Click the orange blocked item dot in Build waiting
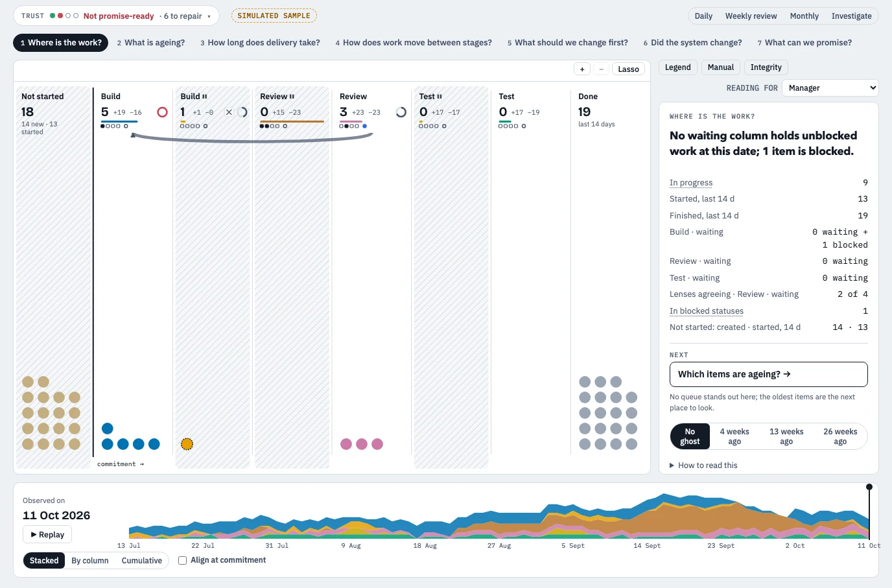Screen dimensions: 892x588 pyautogui.click(x=187, y=444)
